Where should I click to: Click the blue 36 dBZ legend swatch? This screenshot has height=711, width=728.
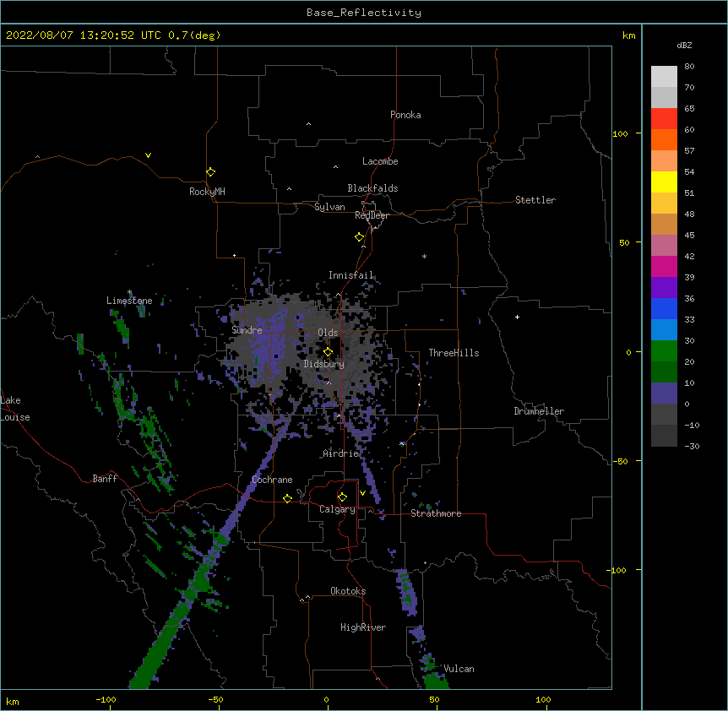click(x=664, y=308)
